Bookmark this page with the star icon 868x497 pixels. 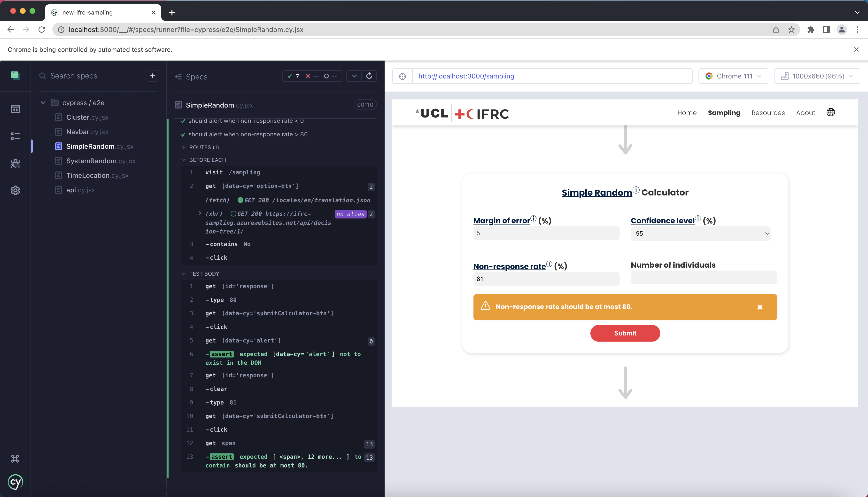[x=791, y=30]
